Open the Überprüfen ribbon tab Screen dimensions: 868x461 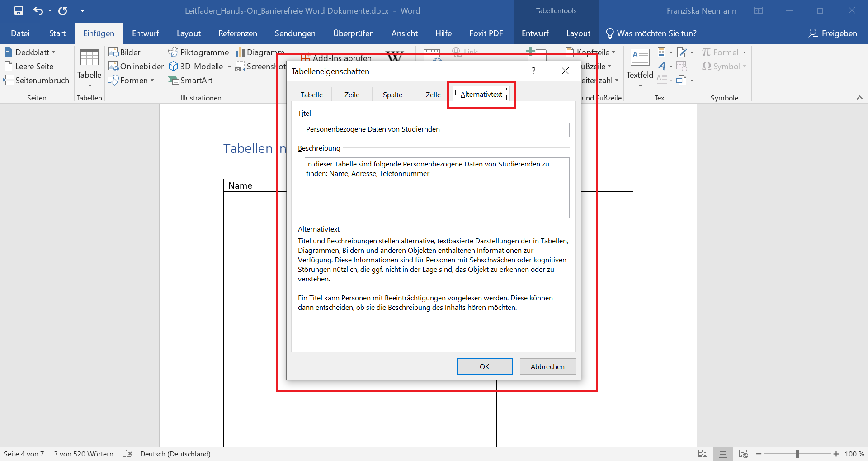click(x=353, y=33)
